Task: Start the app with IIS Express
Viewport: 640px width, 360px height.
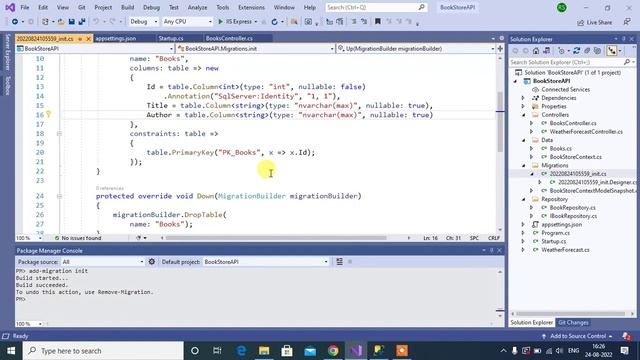Action: pos(235,22)
